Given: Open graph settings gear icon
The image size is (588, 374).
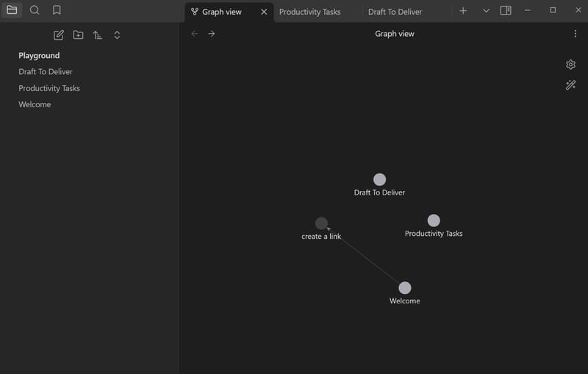Looking at the screenshot, I should click(x=570, y=65).
